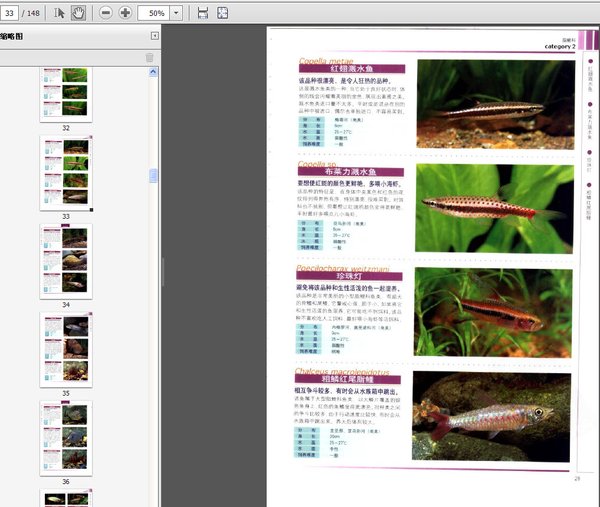
Task: Click the page number field showing 33
Action: 9,13
